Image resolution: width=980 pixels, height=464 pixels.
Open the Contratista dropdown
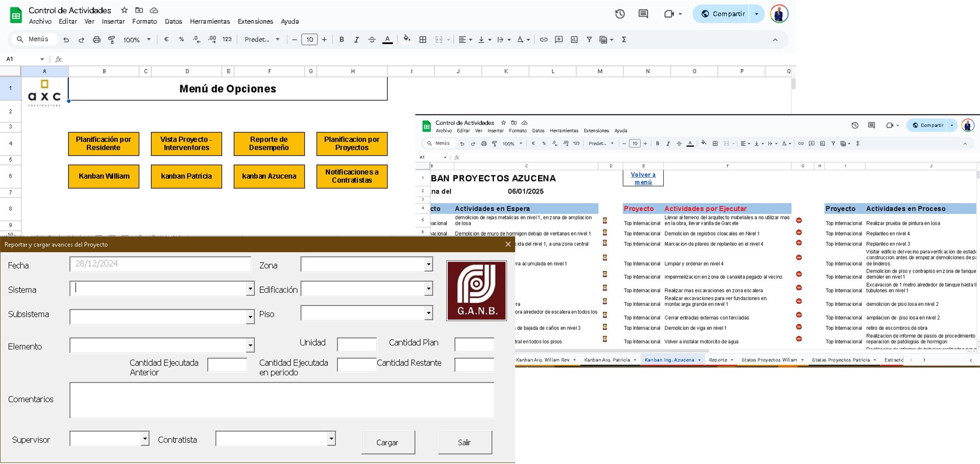[331, 439]
